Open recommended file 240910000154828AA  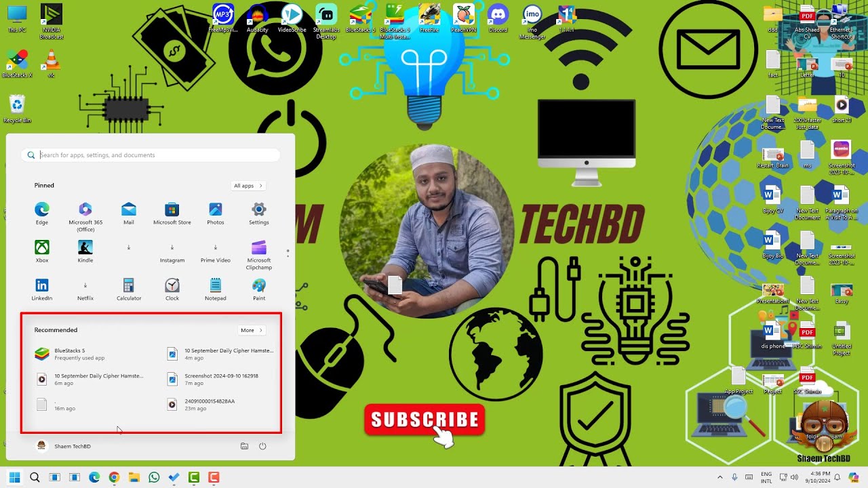pyautogui.click(x=221, y=404)
